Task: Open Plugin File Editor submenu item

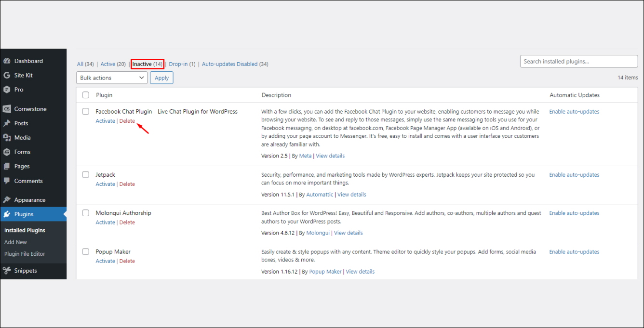Action: (25, 254)
